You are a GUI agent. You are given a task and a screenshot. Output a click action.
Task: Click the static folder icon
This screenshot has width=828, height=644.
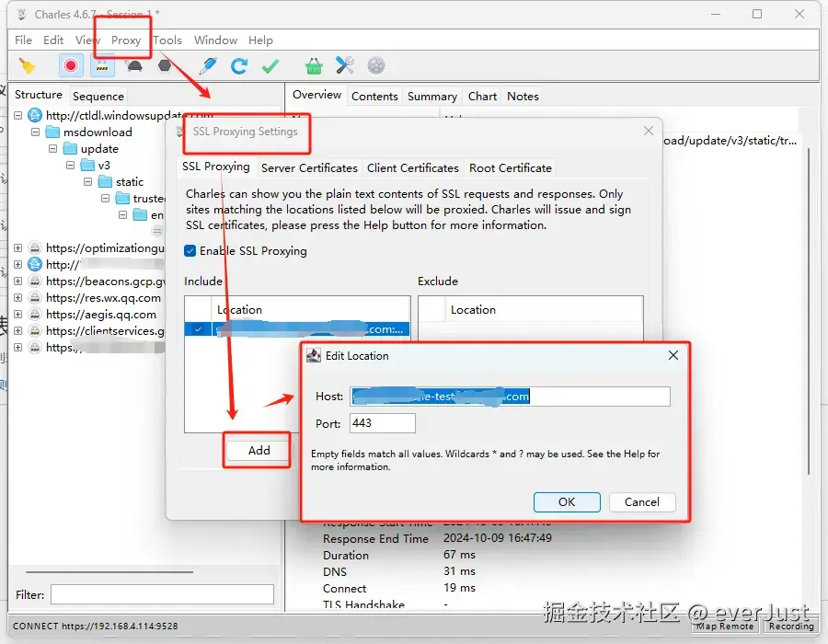pyautogui.click(x=105, y=181)
